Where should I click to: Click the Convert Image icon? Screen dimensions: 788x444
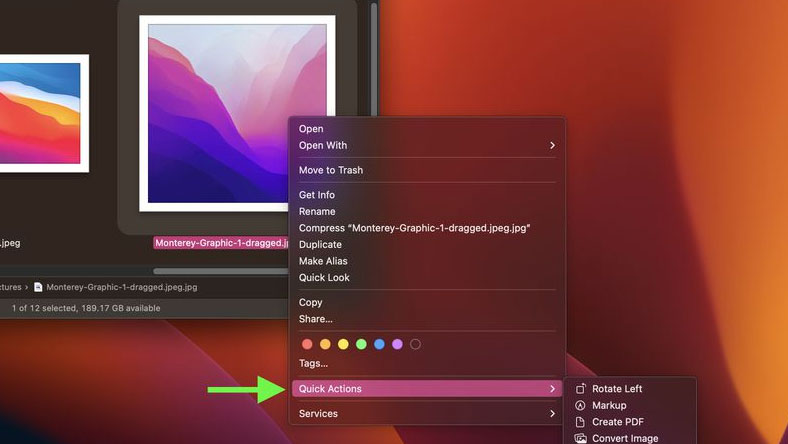[x=580, y=438]
